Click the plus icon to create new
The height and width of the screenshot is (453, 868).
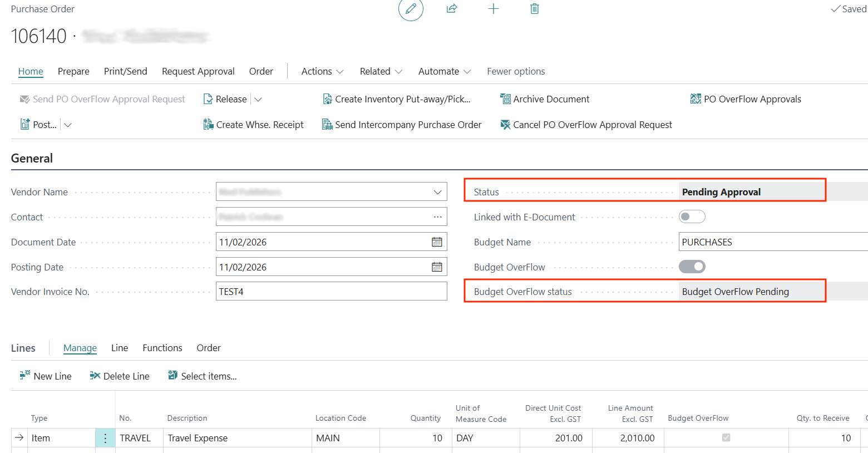pyautogui.click(x=493, y=9)
